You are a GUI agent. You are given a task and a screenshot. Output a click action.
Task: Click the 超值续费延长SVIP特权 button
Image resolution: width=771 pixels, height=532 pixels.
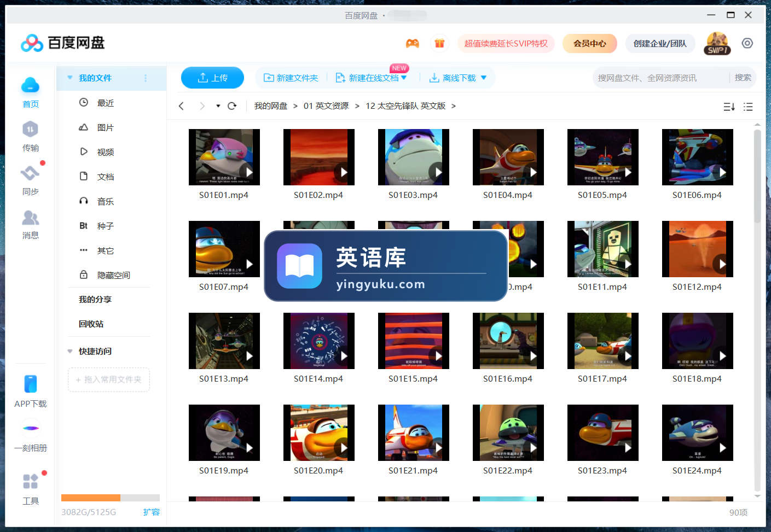[506, 43]
